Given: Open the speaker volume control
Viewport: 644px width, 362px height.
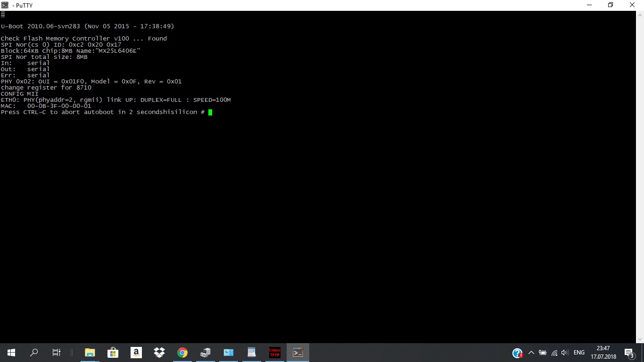Looking at the screenshot, I should coord(565,353).
